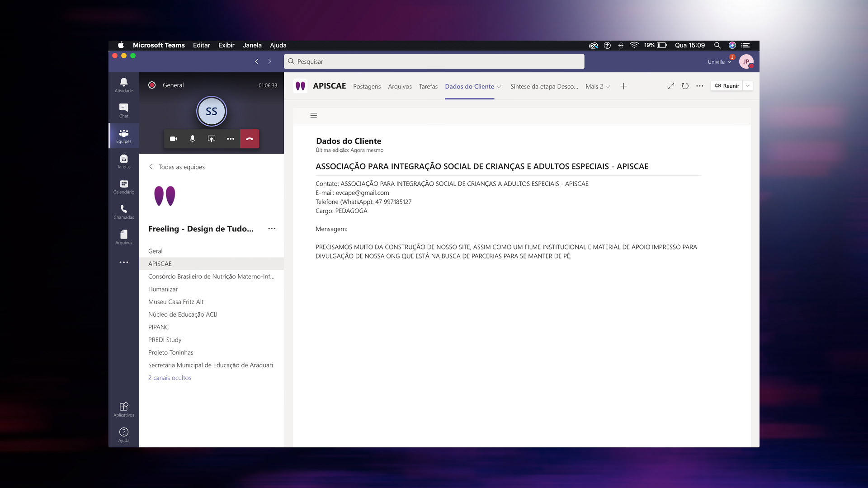Open the Projeto Toninhas channel
Image resolution: width=868 pixels, height=488 pixels.
[x=212, y=352]
